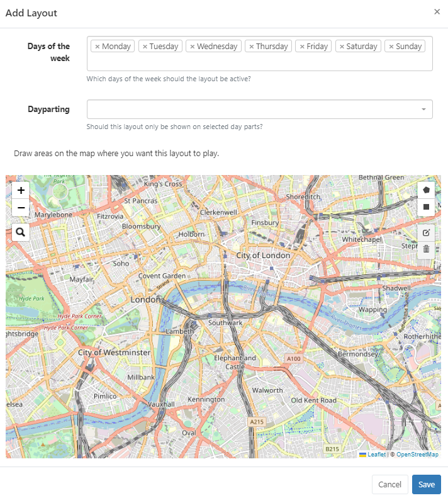Select the draw polygon tool
448x498 pixels.
click(426, 190)
